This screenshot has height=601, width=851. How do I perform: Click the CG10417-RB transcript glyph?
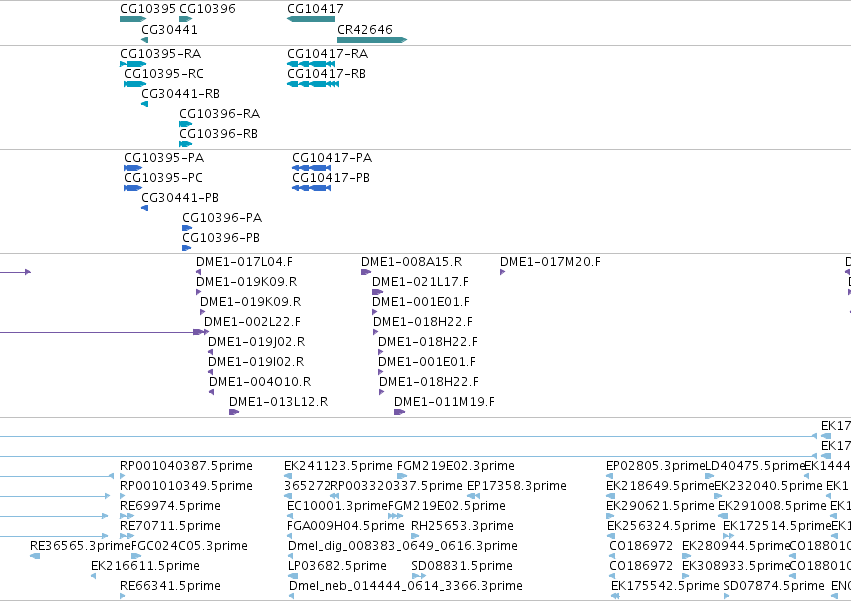(313, 84)
